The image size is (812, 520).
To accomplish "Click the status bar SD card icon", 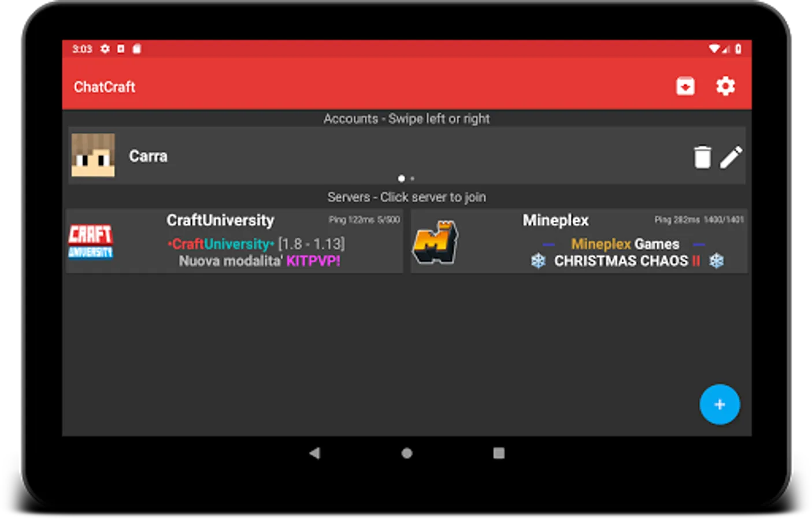I will 137,49.
